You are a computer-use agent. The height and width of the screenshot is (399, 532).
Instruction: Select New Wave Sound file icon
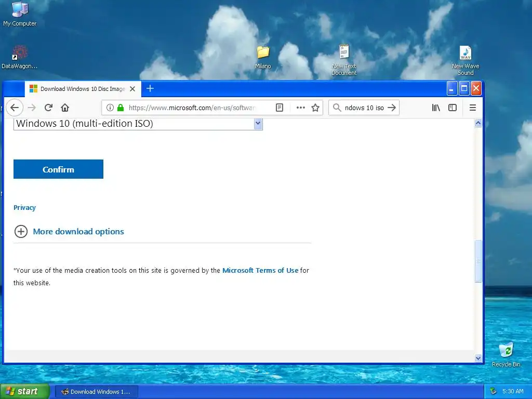[465, 60]
